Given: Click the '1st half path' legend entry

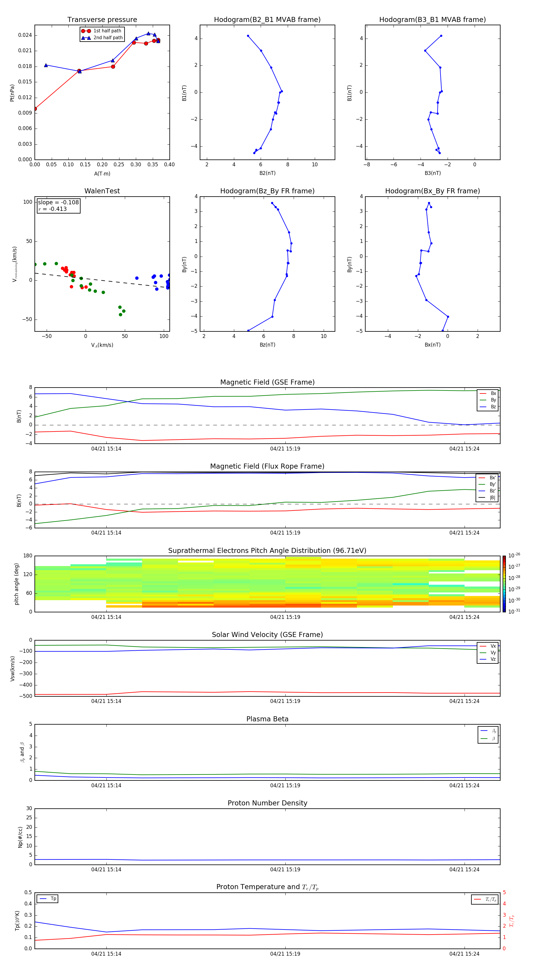Looking at the screenshot, I should tap(101, 31).
